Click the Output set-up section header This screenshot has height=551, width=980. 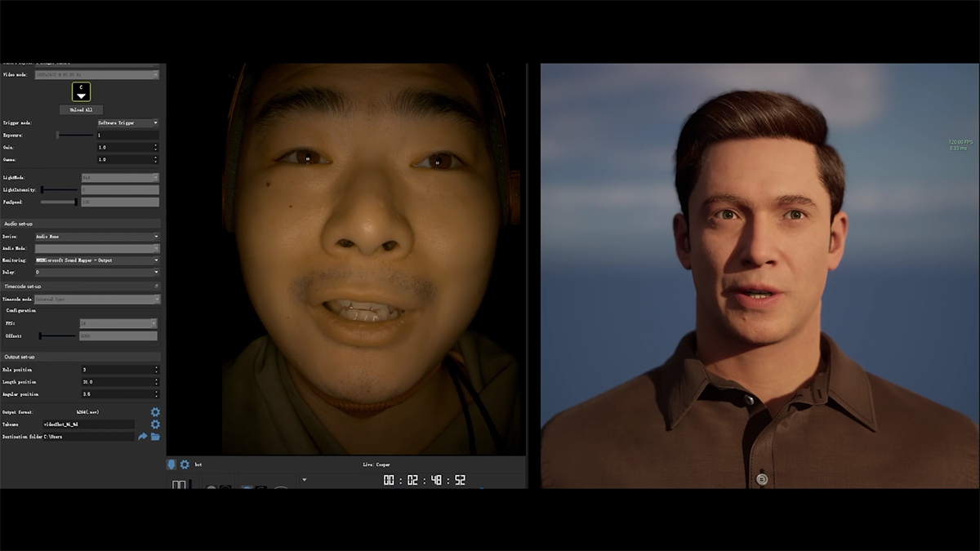click(x=82, y=357)
